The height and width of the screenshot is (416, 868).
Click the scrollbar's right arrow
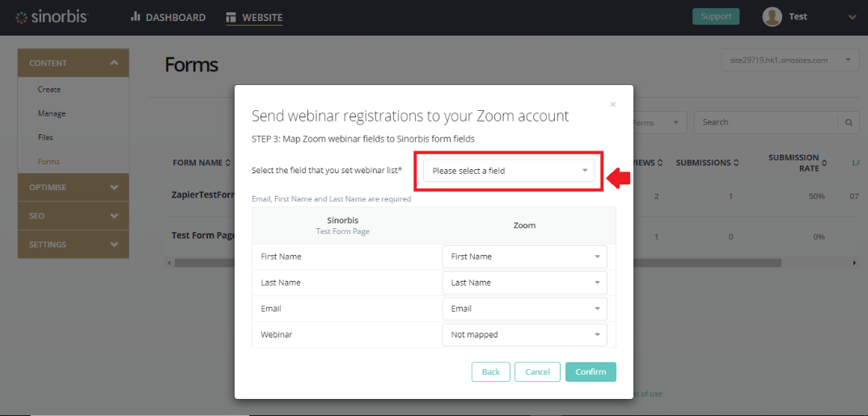[x=853, y=262]
